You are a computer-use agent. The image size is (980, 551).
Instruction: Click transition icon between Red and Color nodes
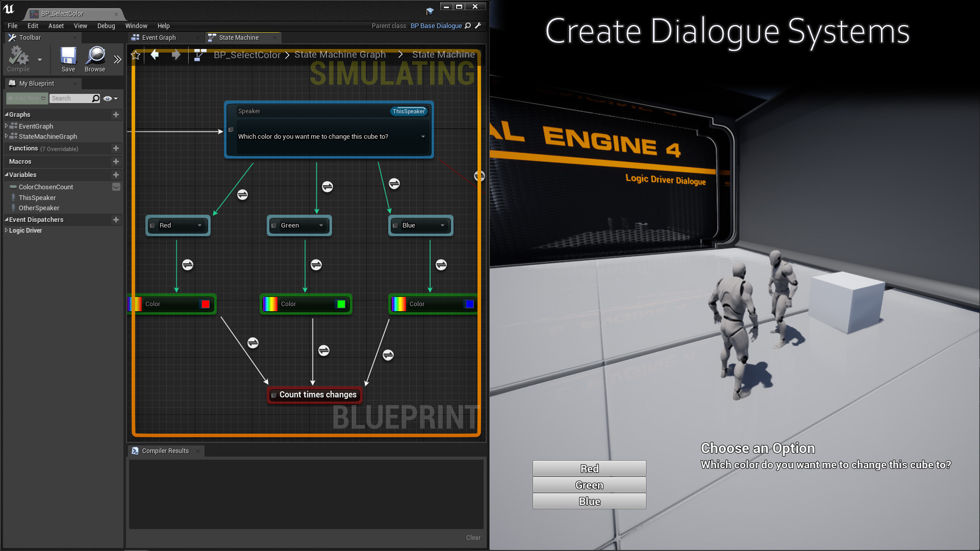(187, 265)
